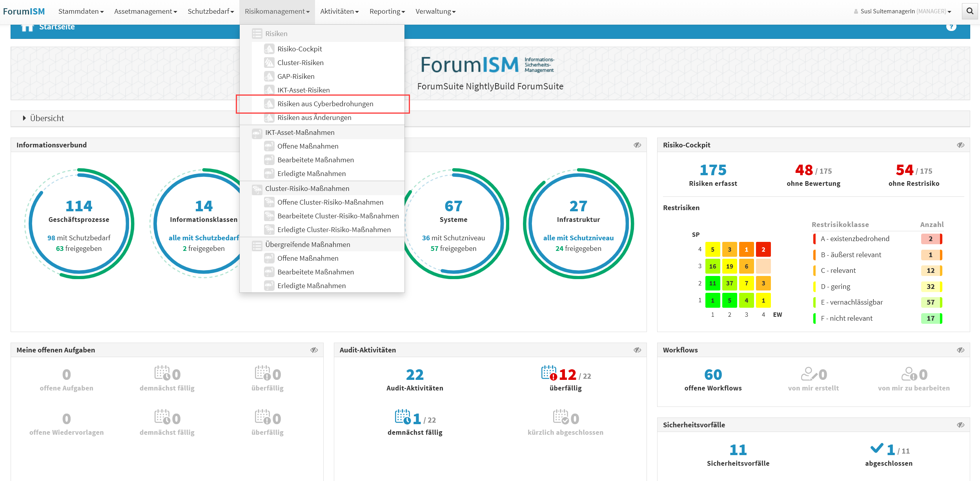Toggle visibility of Risiko-Cockpit panel

pos(960,145)
